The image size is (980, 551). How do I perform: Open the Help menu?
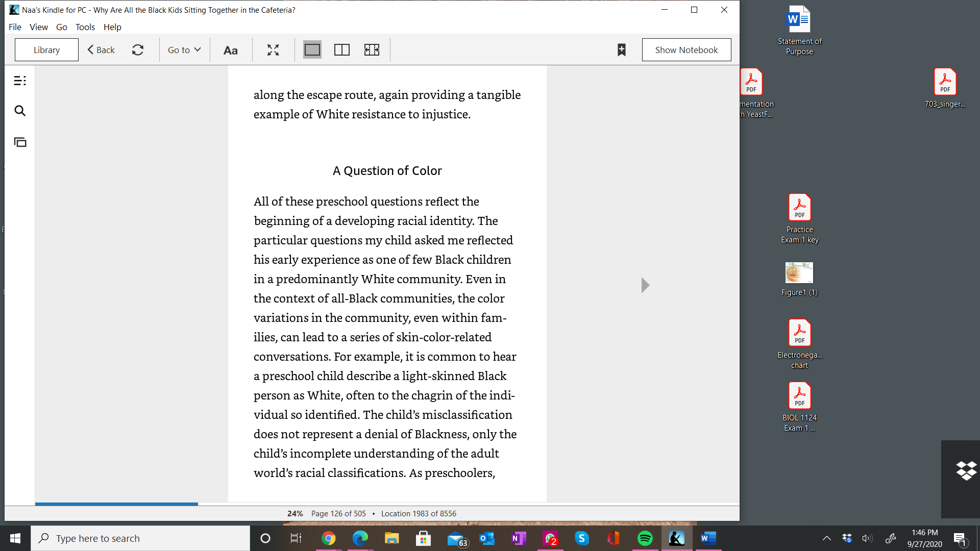[112, 27]
